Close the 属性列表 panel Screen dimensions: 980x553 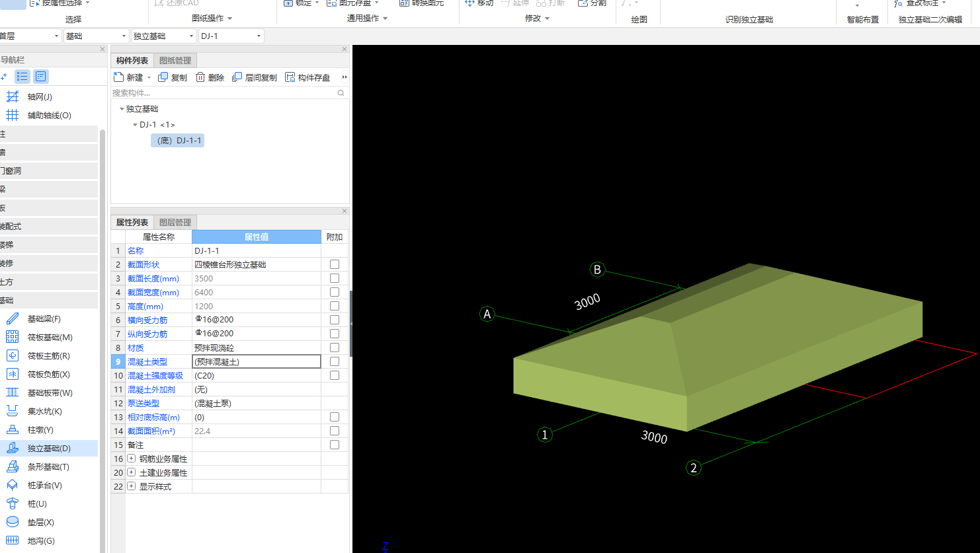pos(345,211)
